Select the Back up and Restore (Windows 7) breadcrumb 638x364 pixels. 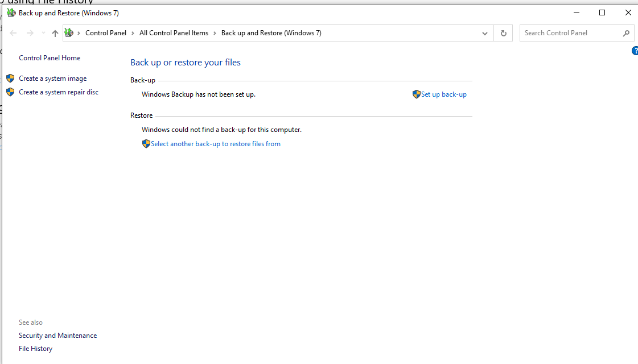coord(271,33)
